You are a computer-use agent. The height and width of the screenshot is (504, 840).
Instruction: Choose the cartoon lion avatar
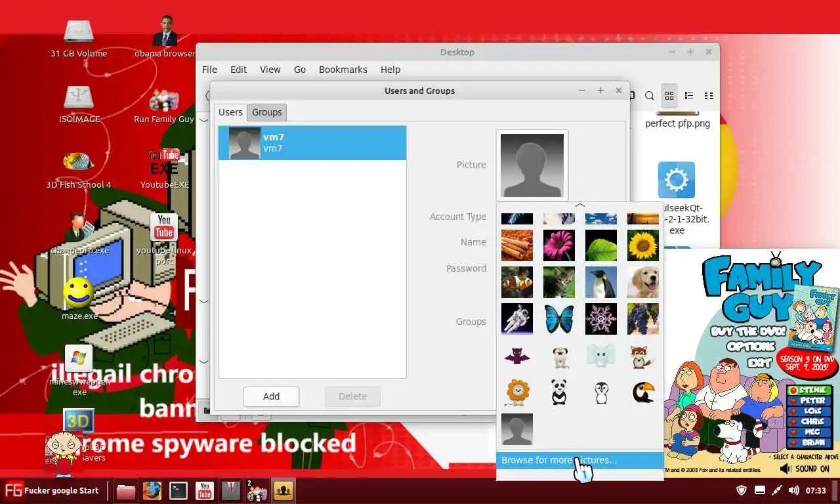[517, 392]
